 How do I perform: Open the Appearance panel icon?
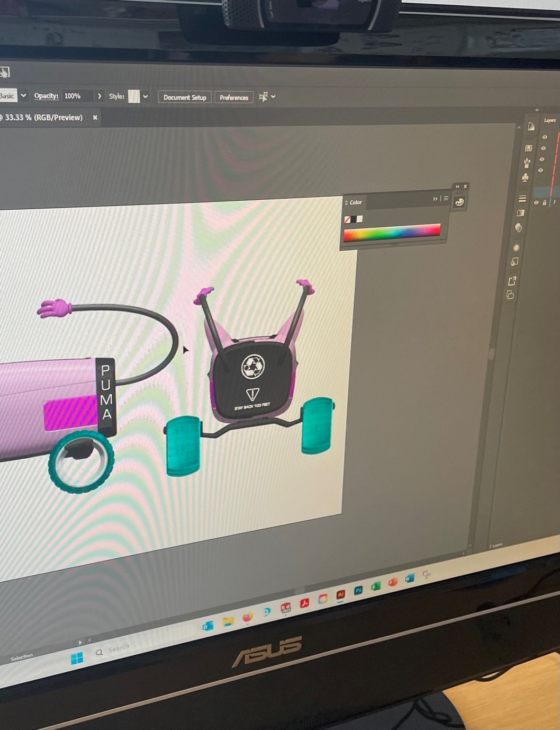pos(516,248)
